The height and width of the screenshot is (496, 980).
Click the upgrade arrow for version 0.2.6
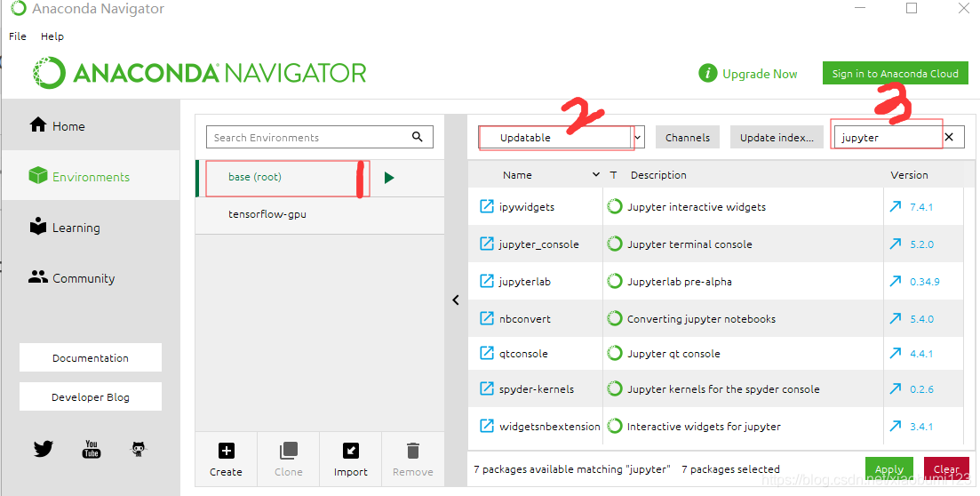click(x=896, y=388)
